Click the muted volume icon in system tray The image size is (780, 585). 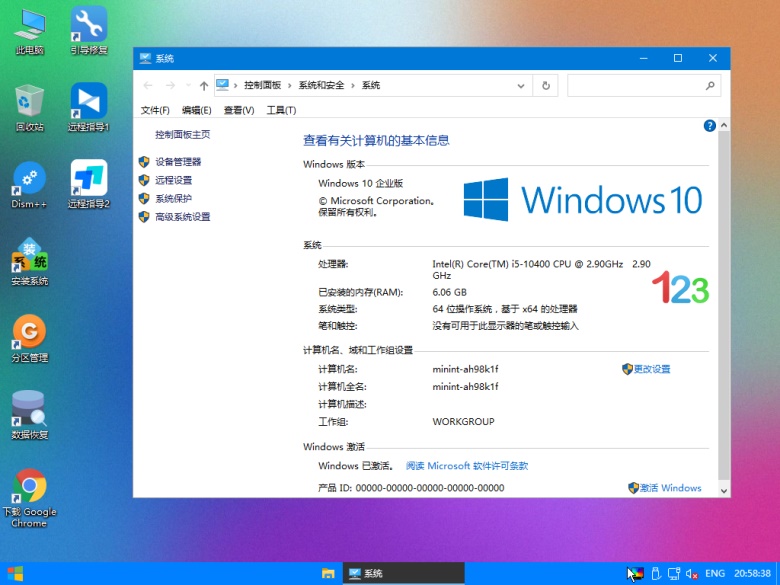[691, 573]
